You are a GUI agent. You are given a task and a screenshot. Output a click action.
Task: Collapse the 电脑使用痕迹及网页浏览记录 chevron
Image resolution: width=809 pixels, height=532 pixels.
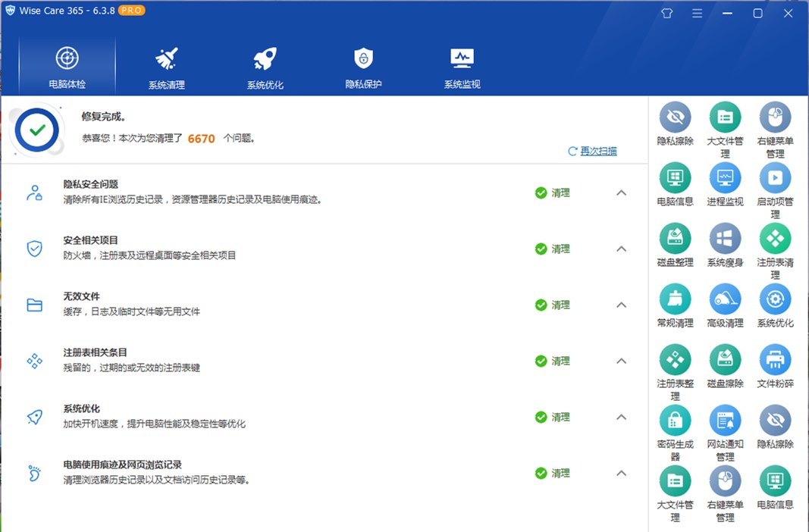point(621,473)
